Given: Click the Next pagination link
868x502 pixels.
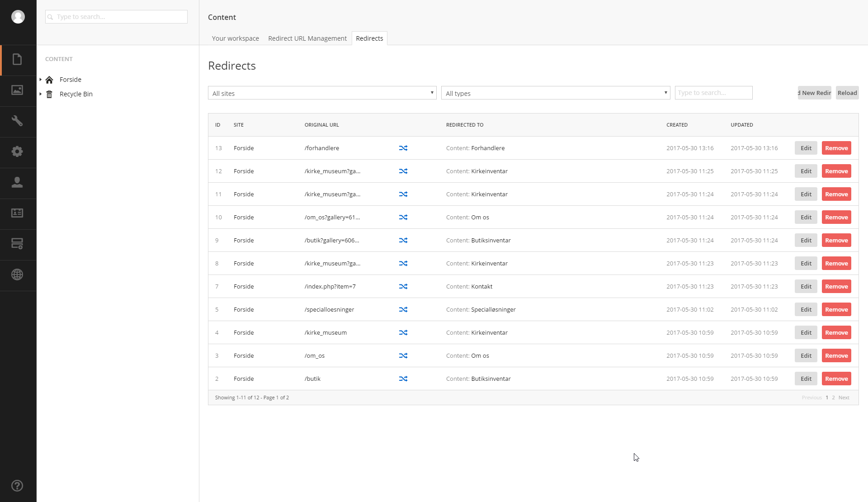Looking at the screenshot, I should click(844, 398).
